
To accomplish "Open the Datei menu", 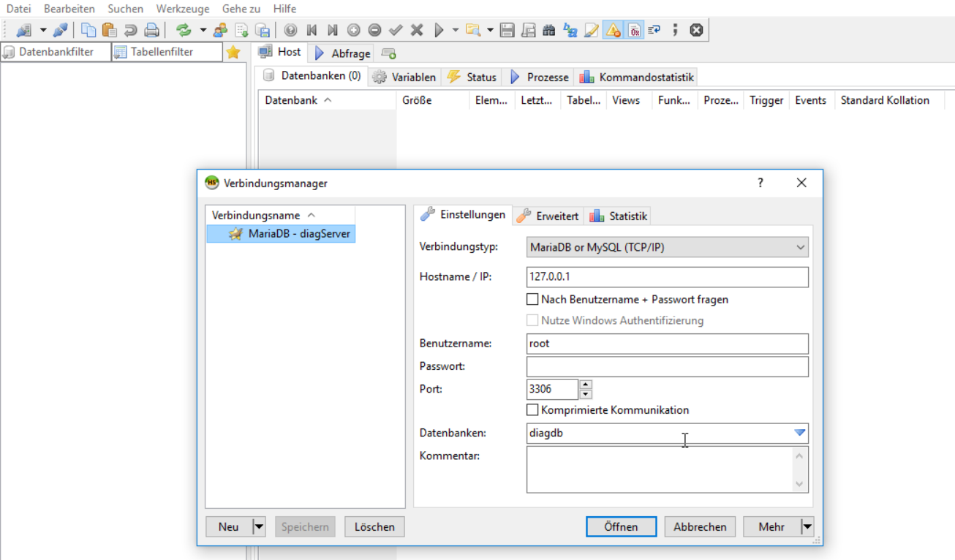I will pyautogui.click(x=18, y=9).
